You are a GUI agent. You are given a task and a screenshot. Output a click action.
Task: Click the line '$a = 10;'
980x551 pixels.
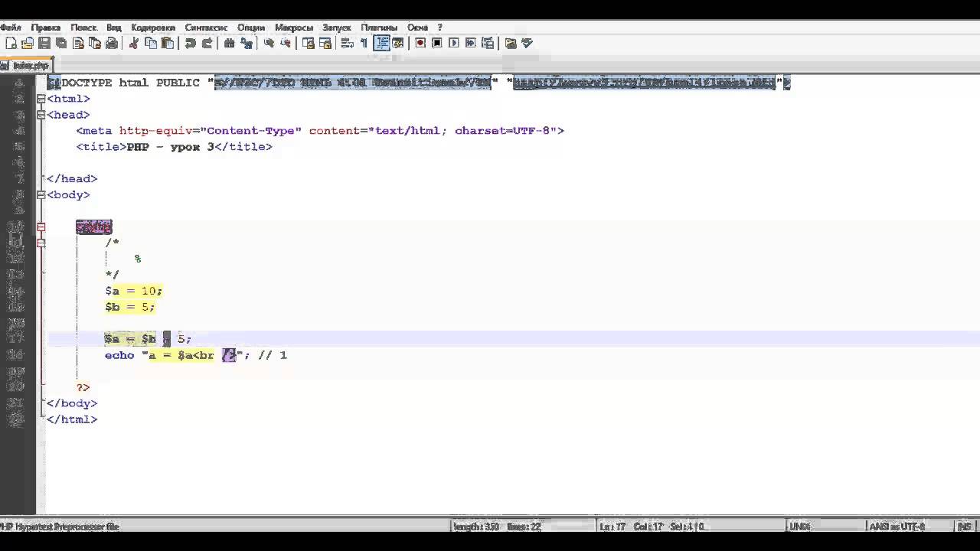click(x=134, y=291)
